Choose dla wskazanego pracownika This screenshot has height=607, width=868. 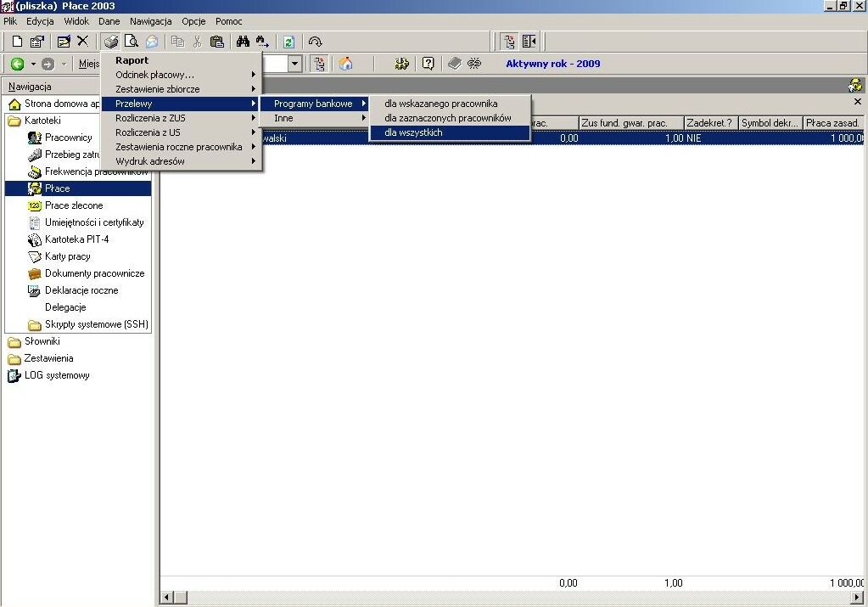pos(450,104)
